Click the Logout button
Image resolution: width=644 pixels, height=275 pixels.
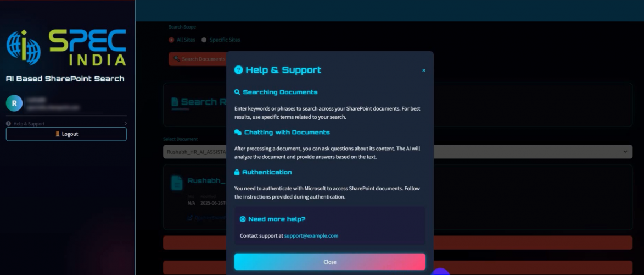point(66,134)
